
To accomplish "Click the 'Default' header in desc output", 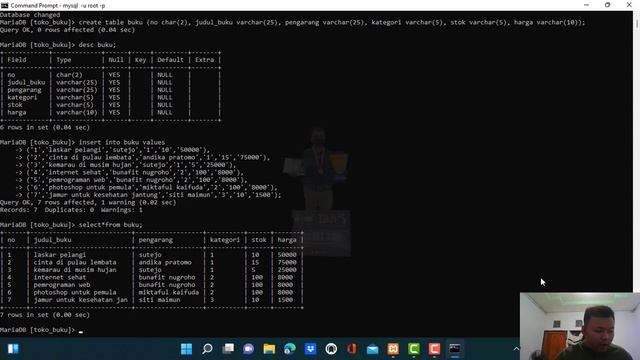I will 170,60.
